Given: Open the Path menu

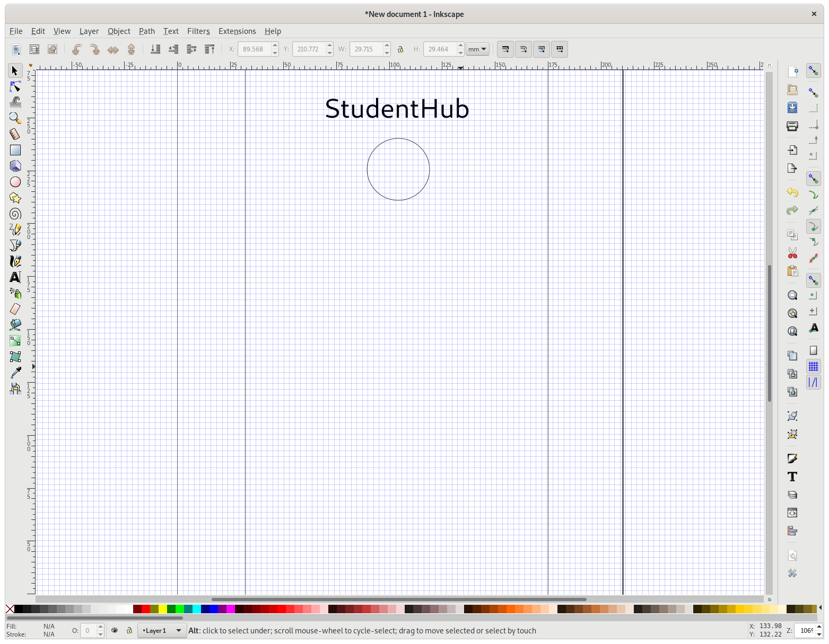Looking at the screenshot, I should [x=147, y=31].
